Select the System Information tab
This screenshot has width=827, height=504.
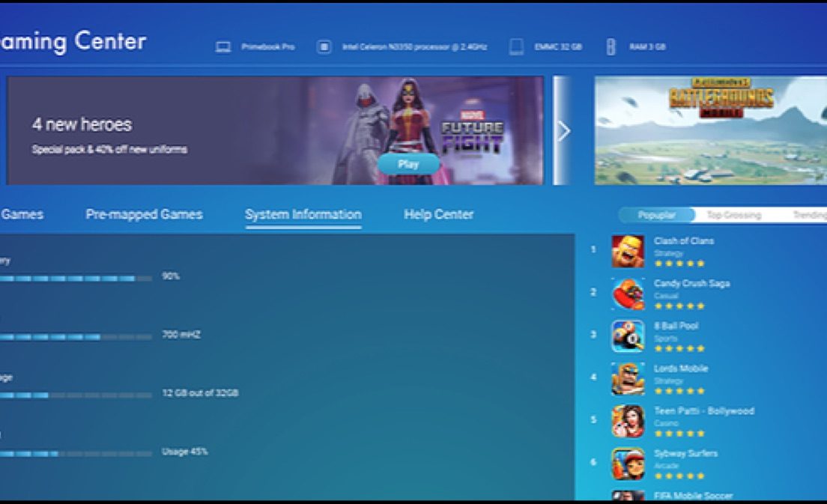303,214
